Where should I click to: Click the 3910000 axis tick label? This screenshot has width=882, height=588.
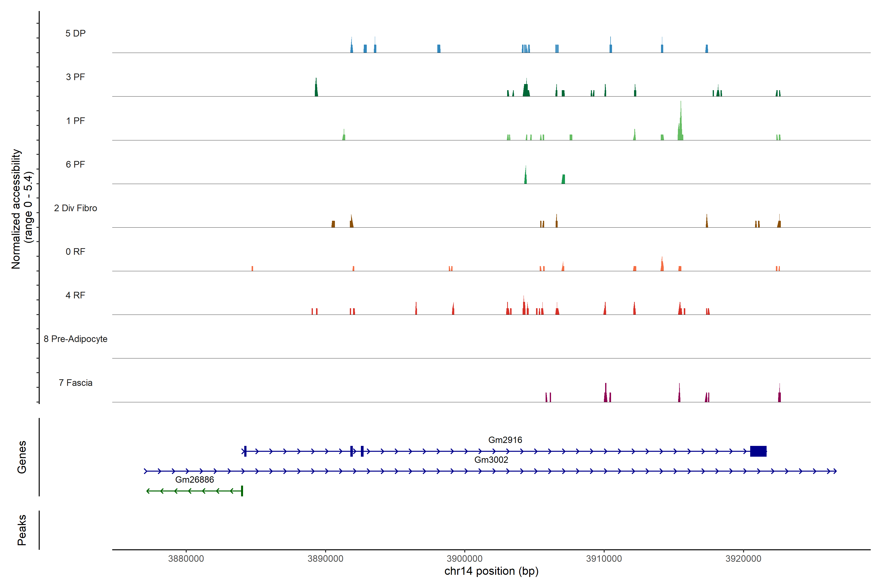tap(604, 558)
